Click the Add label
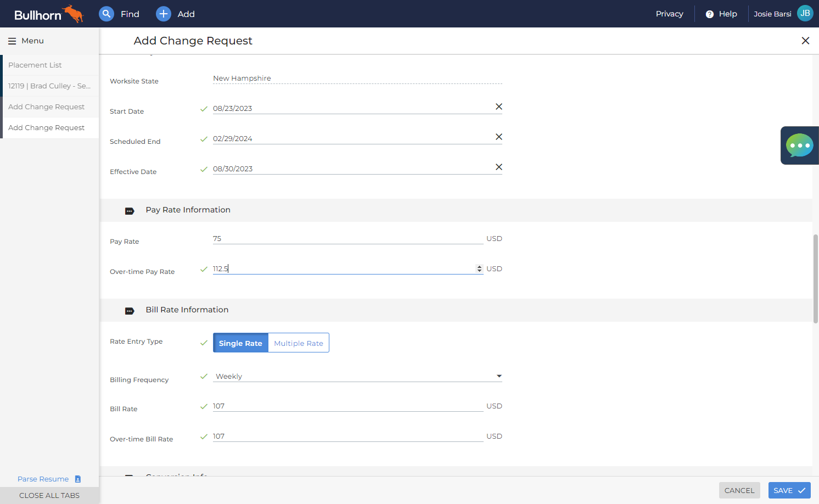The height and width of the screenshot is (504, 819). pos(186,14)
